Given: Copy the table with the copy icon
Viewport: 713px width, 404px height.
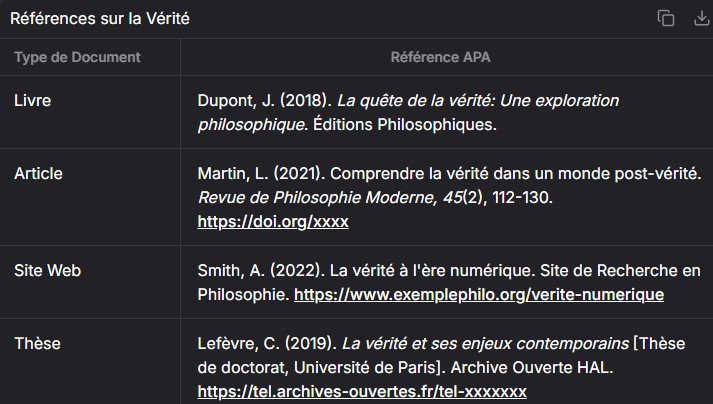Looking at the screenshot, I should tap(666, 18).
